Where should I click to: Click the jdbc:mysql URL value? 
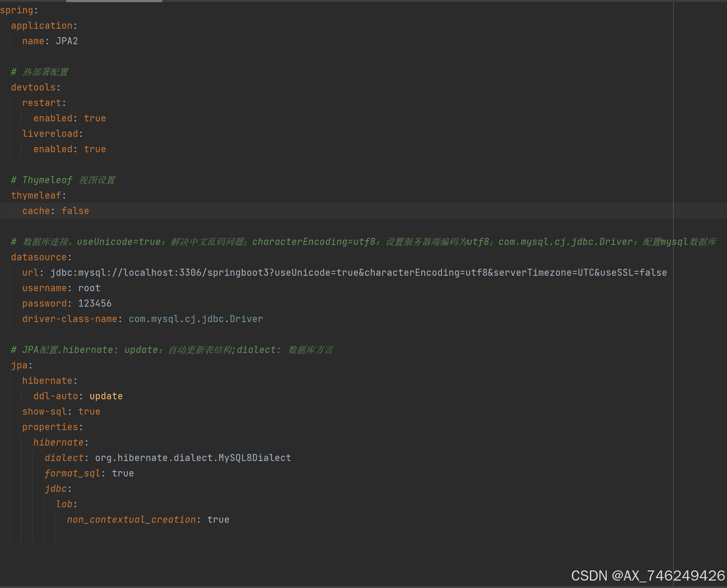click(358, 273)
